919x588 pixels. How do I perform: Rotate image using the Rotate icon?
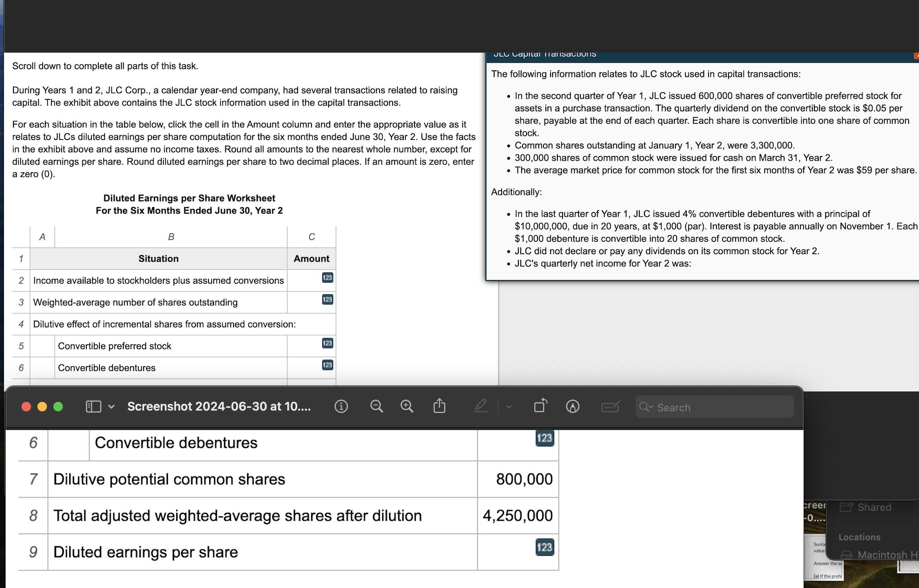(x=540, y=406)
